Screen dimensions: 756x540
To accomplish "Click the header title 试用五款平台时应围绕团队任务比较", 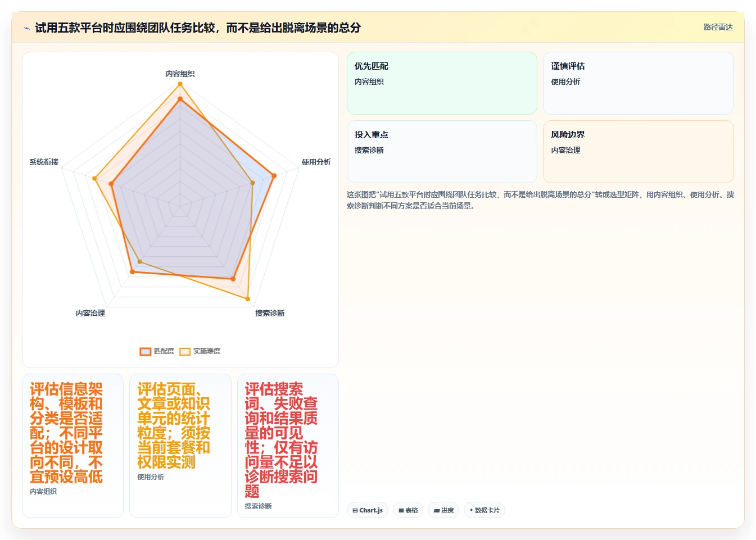I will 198,28.
